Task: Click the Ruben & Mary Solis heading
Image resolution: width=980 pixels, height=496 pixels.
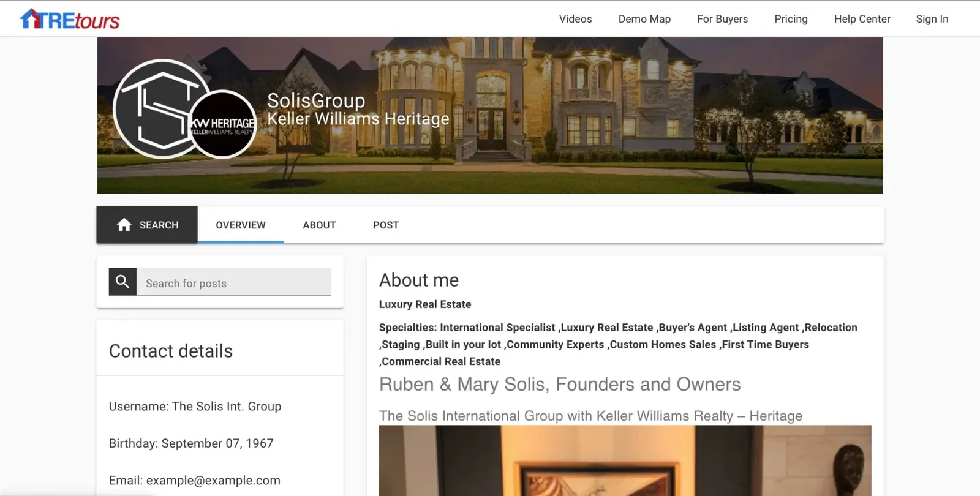Action: click(560, 384)
